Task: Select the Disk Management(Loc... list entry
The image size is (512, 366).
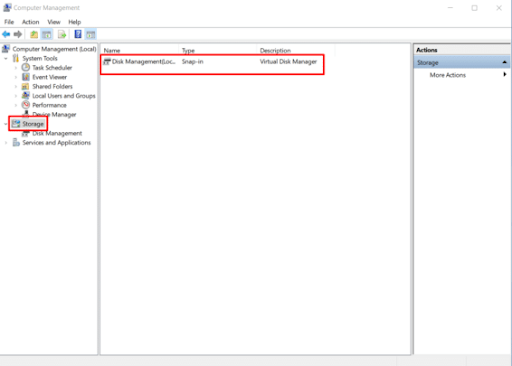Action: (144, 62)
